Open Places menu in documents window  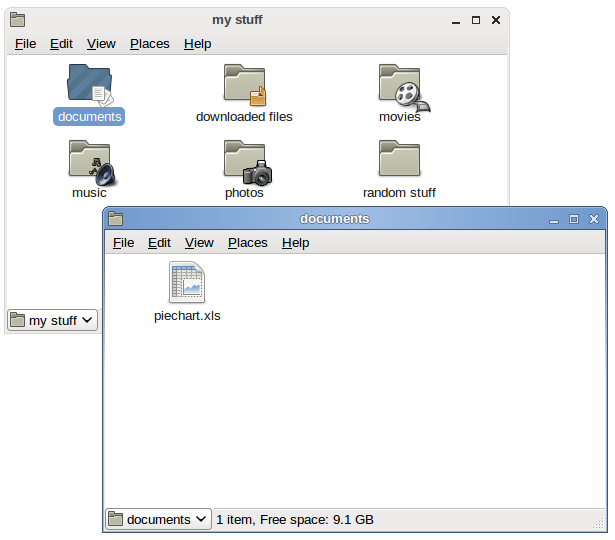247,243
